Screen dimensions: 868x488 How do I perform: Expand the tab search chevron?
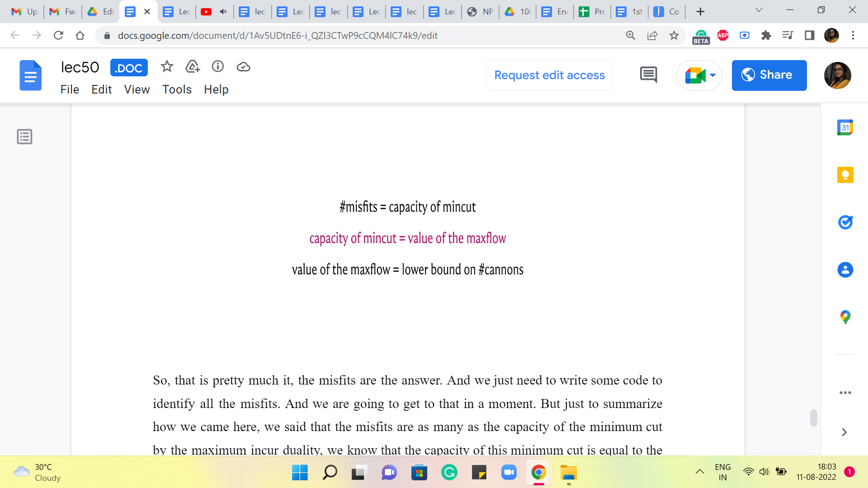759,10
